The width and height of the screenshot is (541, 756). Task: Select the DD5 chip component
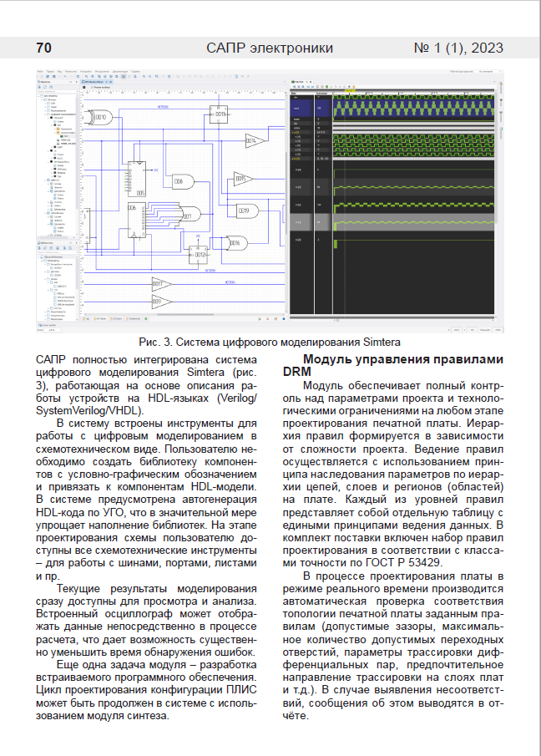[x=136, y=179]
